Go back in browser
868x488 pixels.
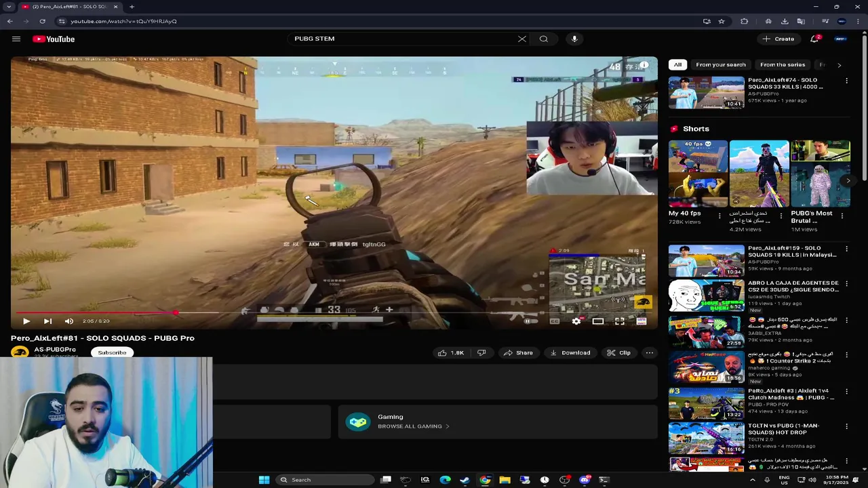(9, 21)
